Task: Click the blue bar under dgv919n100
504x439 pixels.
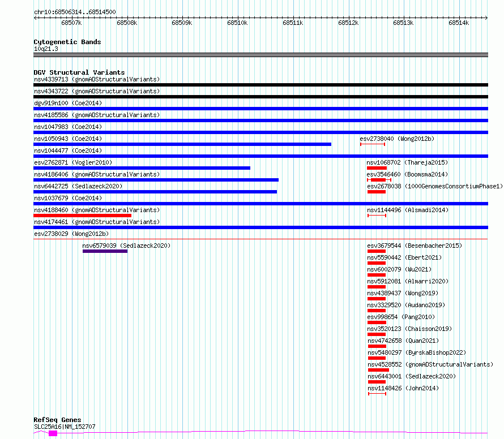Action: point(260,109)
